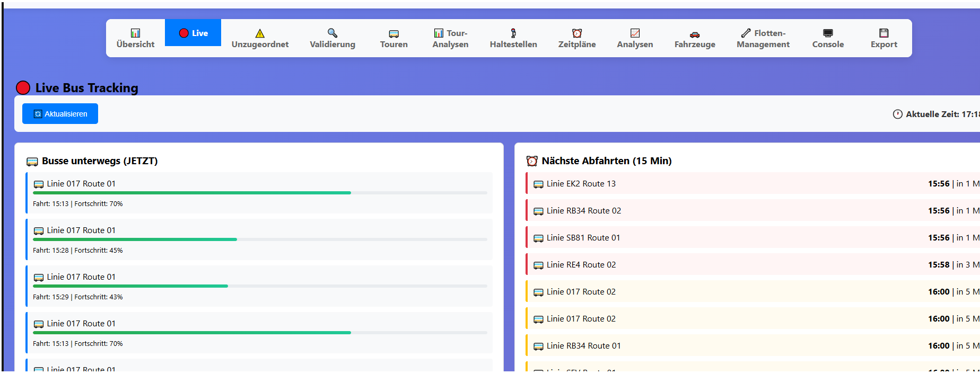
Task: Open the Haltestellen tab
Action: coord(513,38)
